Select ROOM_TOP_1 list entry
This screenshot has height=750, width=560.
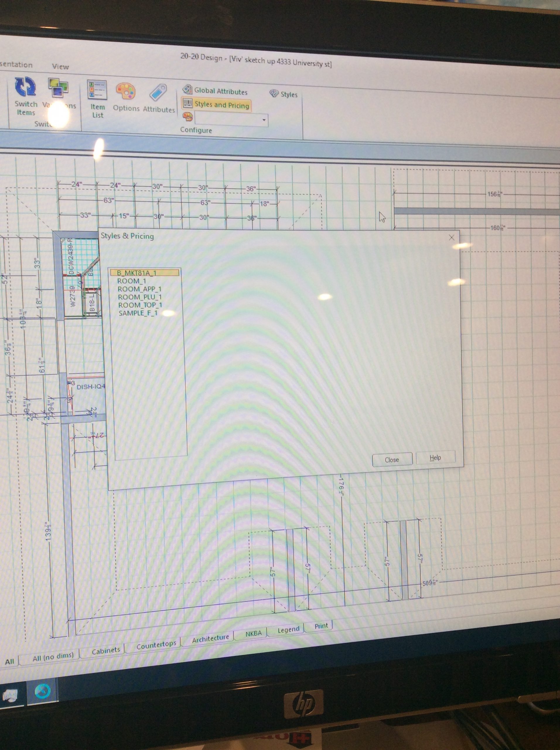pyautogui.click(x=140, y=305)
